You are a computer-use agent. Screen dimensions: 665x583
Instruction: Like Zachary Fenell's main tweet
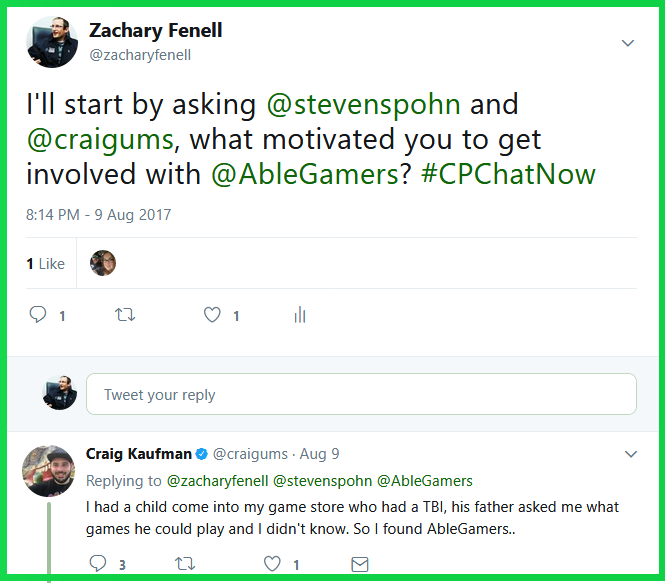tap(212, 315)
